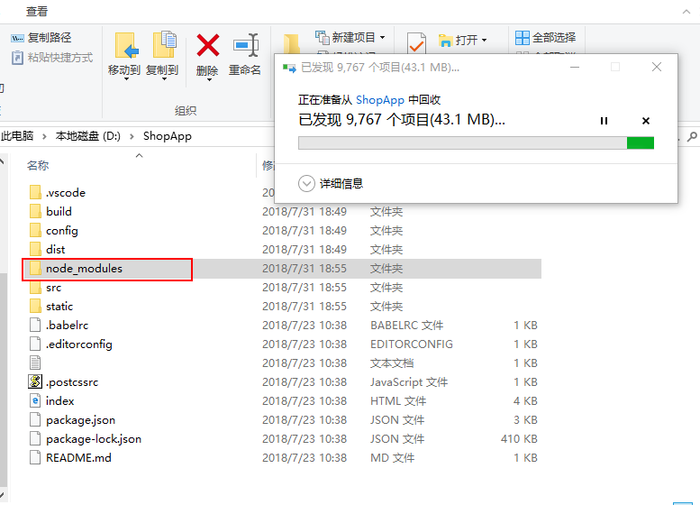Click the Copy to (复制到) icon
Viewport: 700px width, 505px height.
pyautogui.click(x=164, y=45)
